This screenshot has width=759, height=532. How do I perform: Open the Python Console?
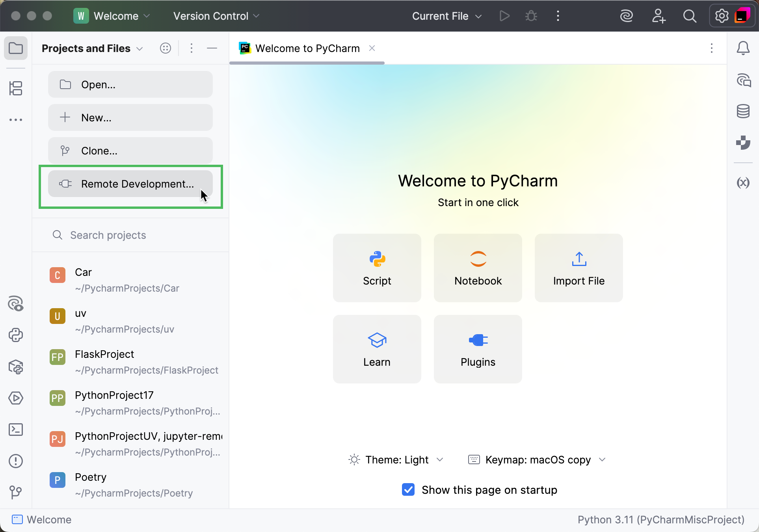(x=16, y=335)
